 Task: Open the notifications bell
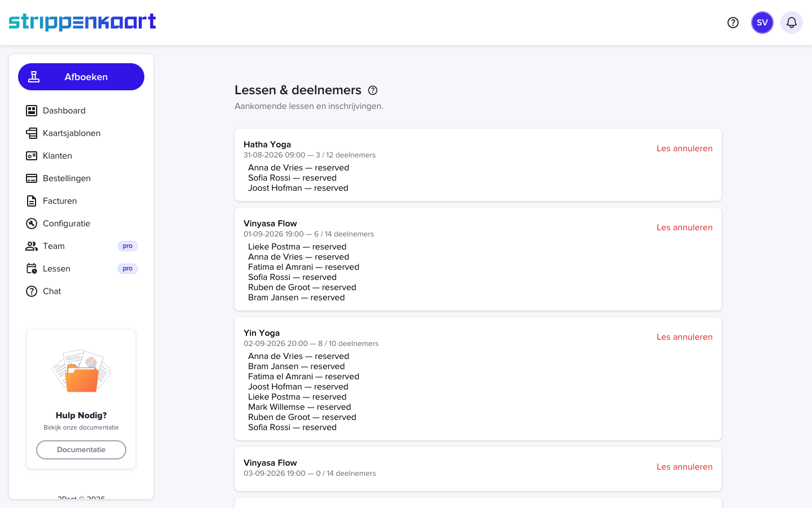(x=792, y=23)
